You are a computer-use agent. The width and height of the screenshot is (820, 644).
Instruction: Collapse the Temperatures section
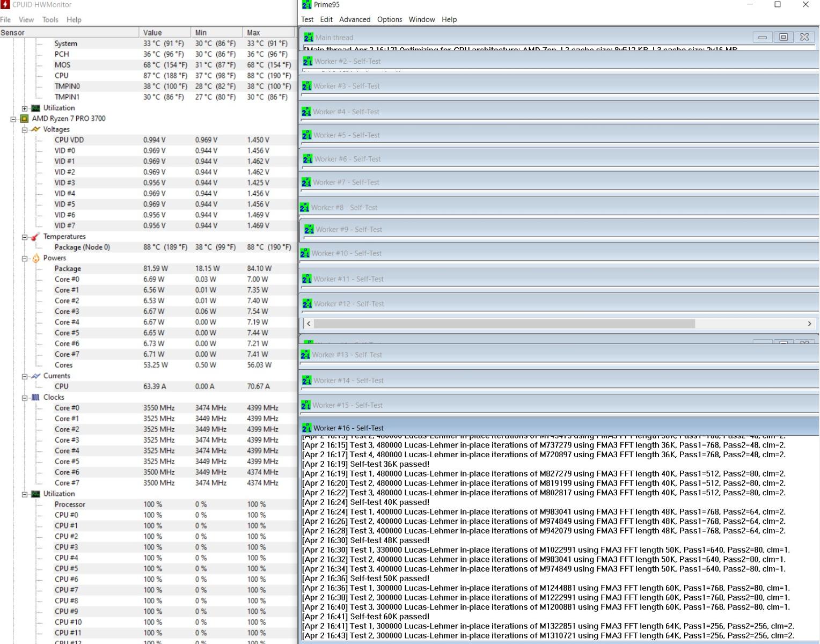click(25, 237)
